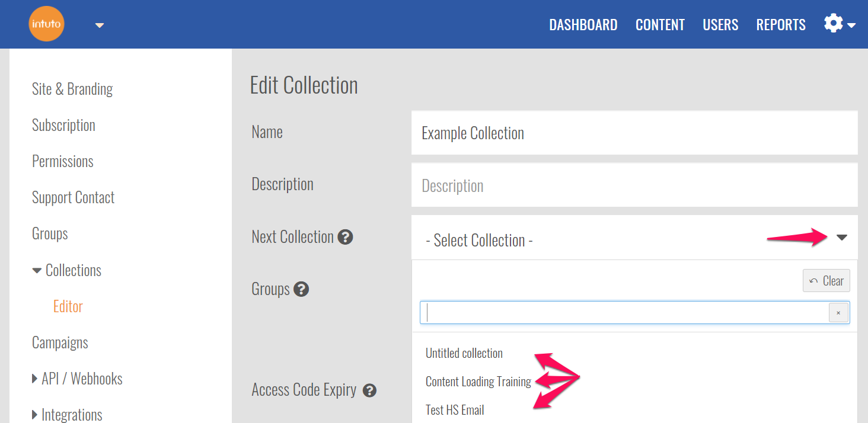Clear the search box with the x icon
The height and width of the screenshot is (423, 868).
point(838,313)
